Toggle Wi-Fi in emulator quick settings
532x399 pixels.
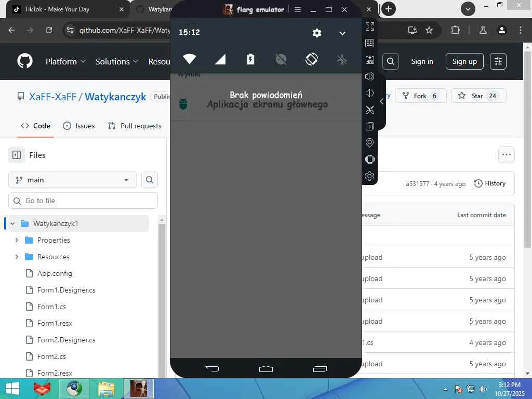[189, 59]
